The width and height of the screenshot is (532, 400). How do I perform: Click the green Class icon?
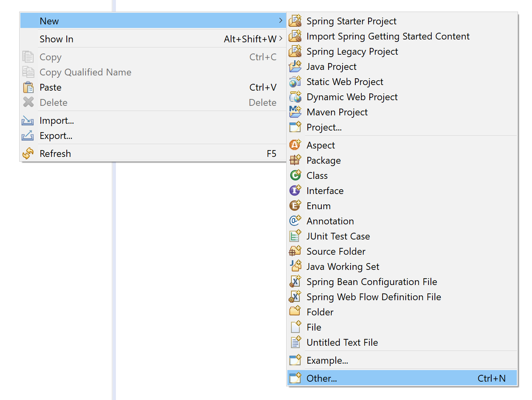(x=295, y=175)
